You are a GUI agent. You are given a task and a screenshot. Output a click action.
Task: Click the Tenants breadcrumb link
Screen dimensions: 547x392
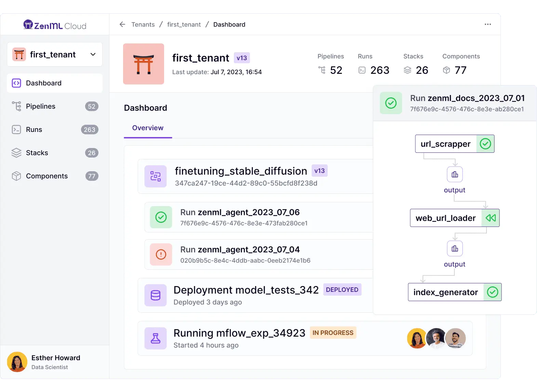tap(143, 24)
